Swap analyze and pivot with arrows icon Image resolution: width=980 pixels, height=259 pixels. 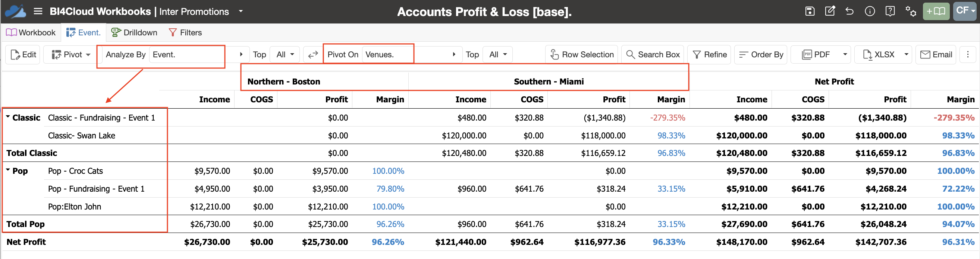click(x=313, y=55)
